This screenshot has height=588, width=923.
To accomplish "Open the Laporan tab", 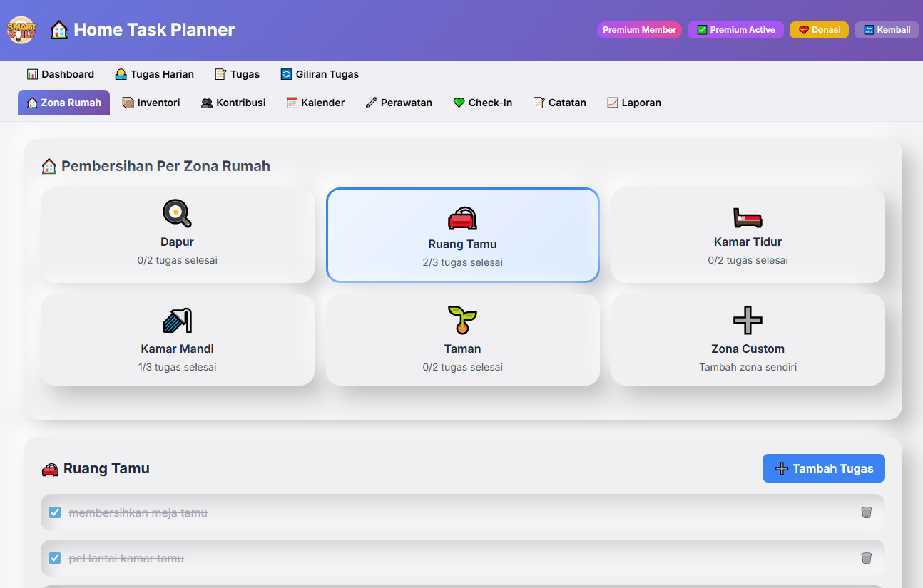I will tap(633, 103).
